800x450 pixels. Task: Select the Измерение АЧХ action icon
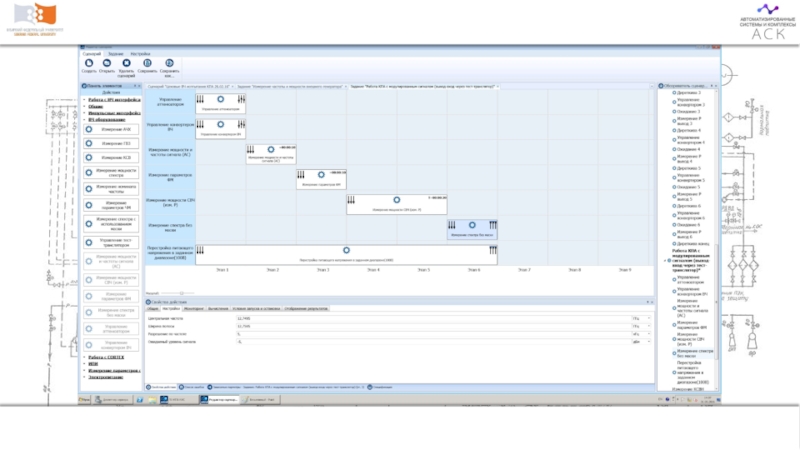(89, 130)
